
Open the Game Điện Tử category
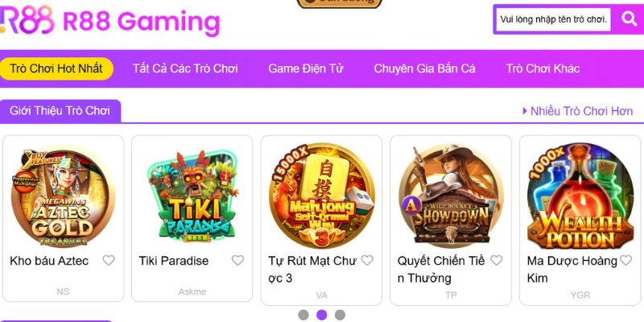coord(306,68)
